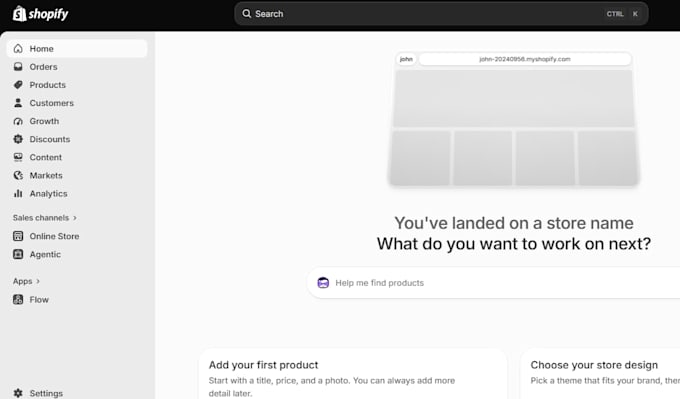
Task: Click the Flow app icon
Action: pos(18,299)
